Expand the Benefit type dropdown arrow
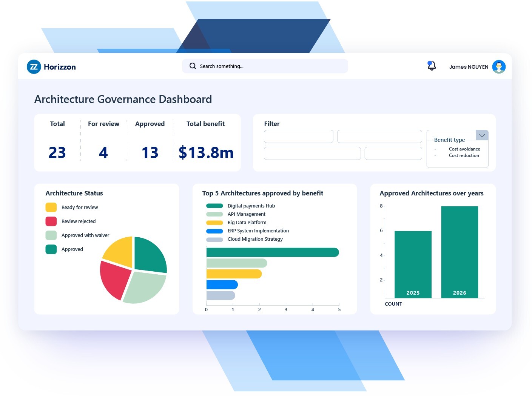Image resolution: width=532 pixels, height=412 pixels. [482, 135]
